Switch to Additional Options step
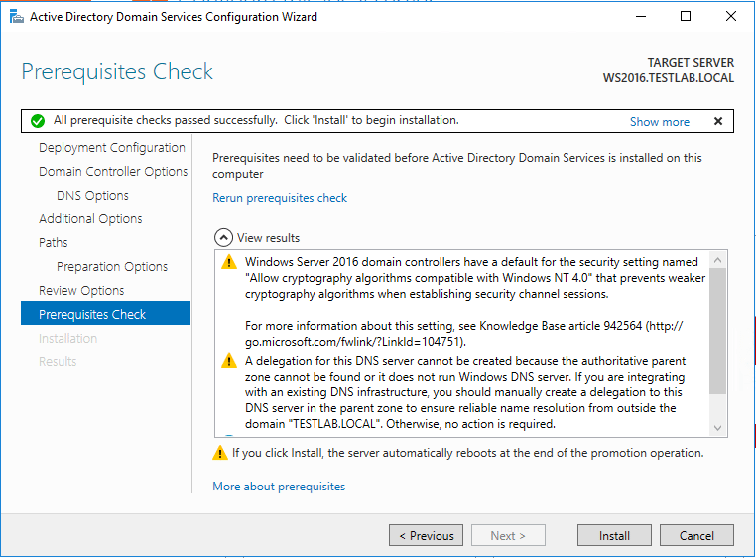756x558 pixels. 90,219
